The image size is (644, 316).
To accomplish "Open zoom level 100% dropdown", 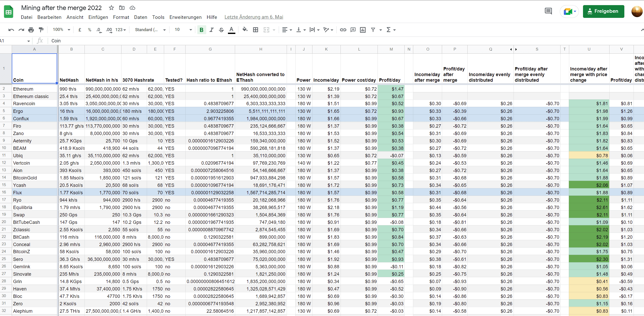I will [x=61, y=30].
